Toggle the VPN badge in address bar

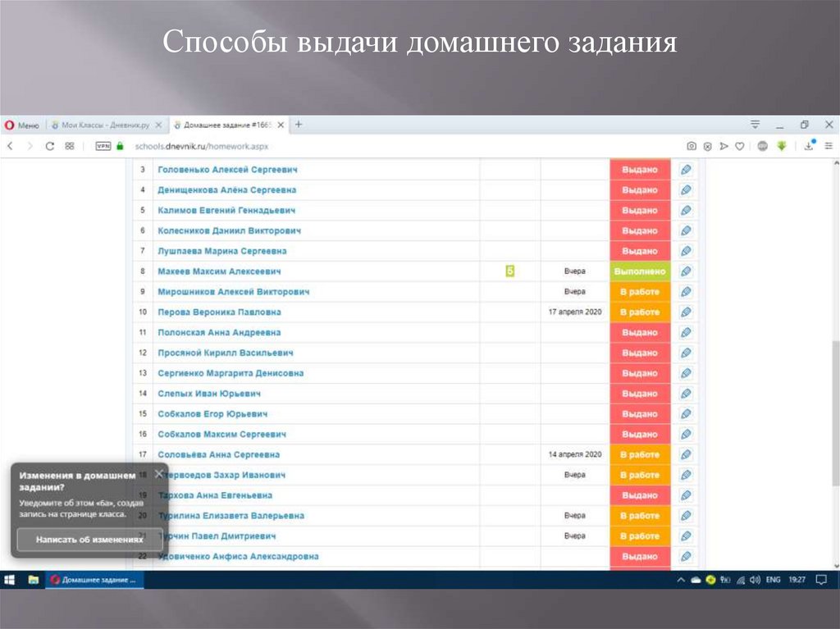pyautogui.click(x=103, y=146)
